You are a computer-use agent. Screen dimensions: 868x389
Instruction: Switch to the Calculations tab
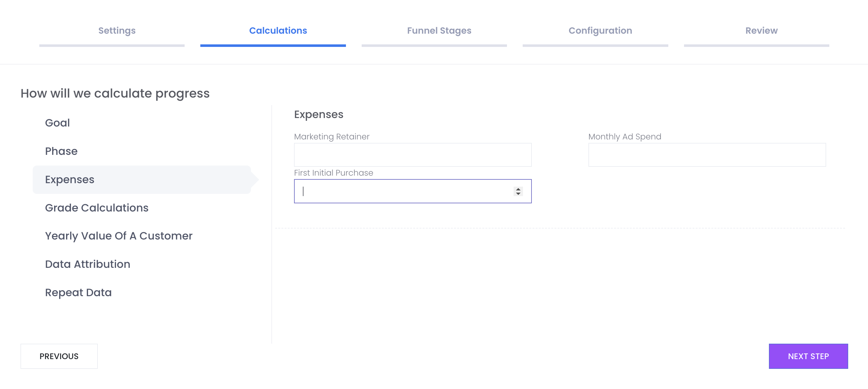[278, 31]
